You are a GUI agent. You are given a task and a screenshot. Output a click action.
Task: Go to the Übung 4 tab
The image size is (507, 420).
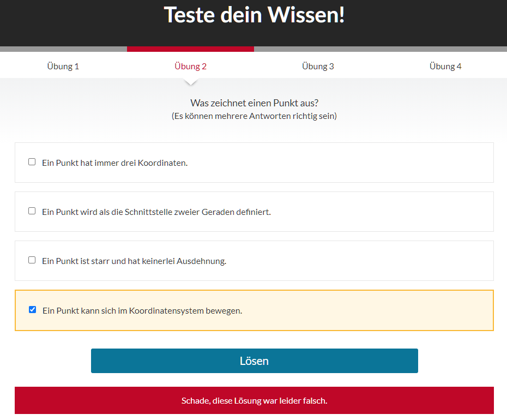(445, 66)
